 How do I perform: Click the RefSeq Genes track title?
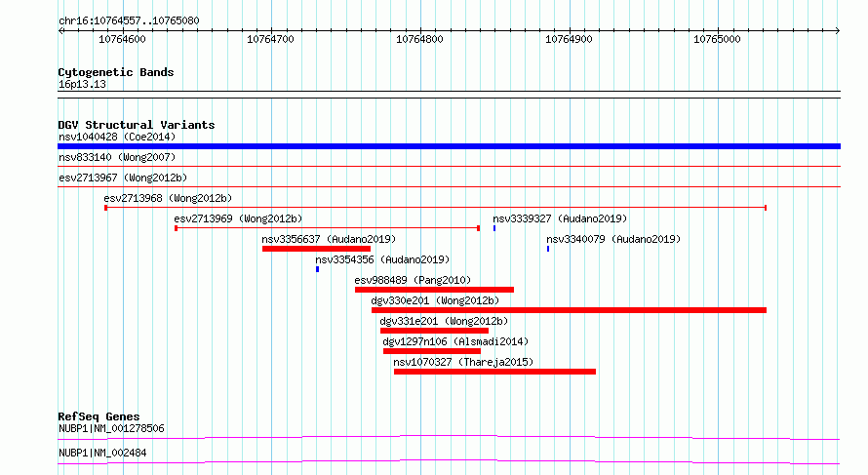click(99, 416)
